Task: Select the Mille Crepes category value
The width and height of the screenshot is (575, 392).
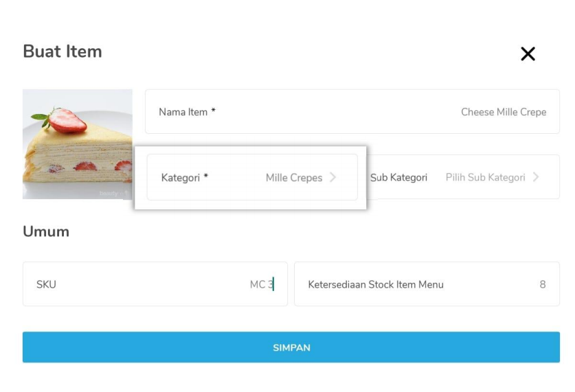Action: point(293,178)
